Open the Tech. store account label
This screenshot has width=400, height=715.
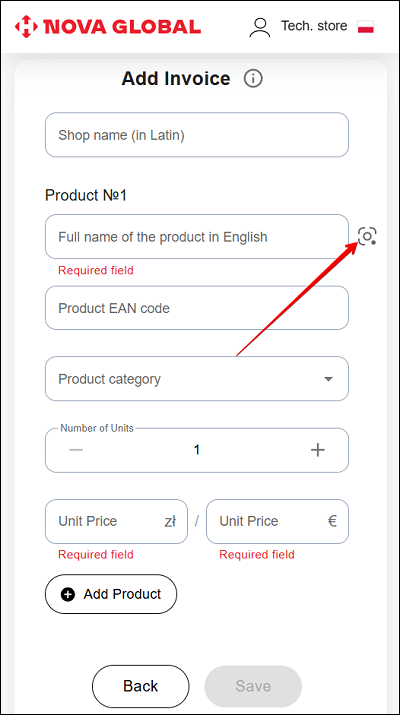[x=314, y=26]
